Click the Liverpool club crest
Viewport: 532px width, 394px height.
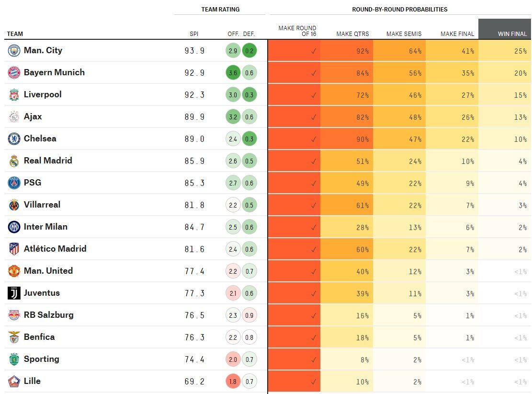[x=14, y=95]
